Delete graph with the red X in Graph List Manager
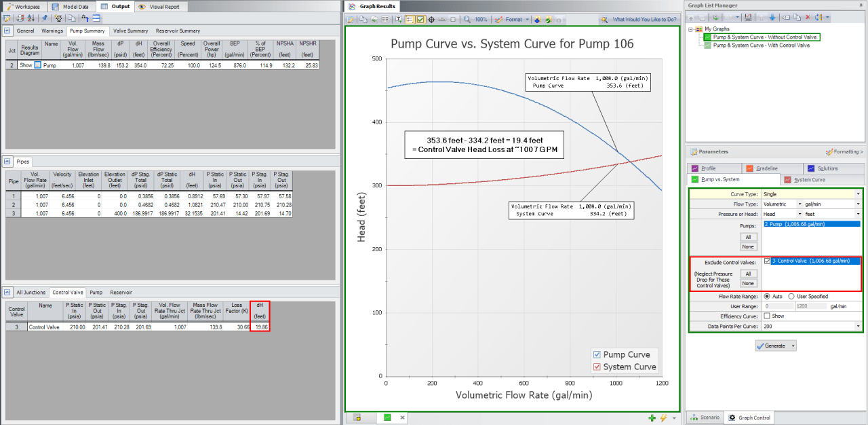The width and height of the screenshot is (868, 425). (808, 17)
